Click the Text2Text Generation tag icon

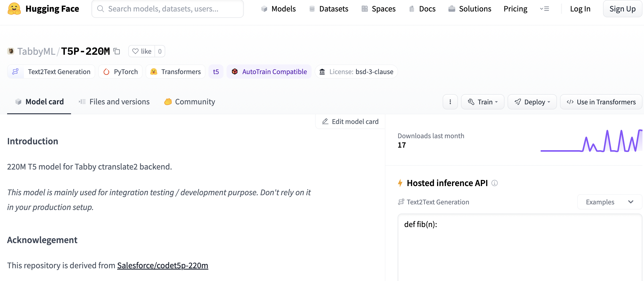tap(16, 72)
